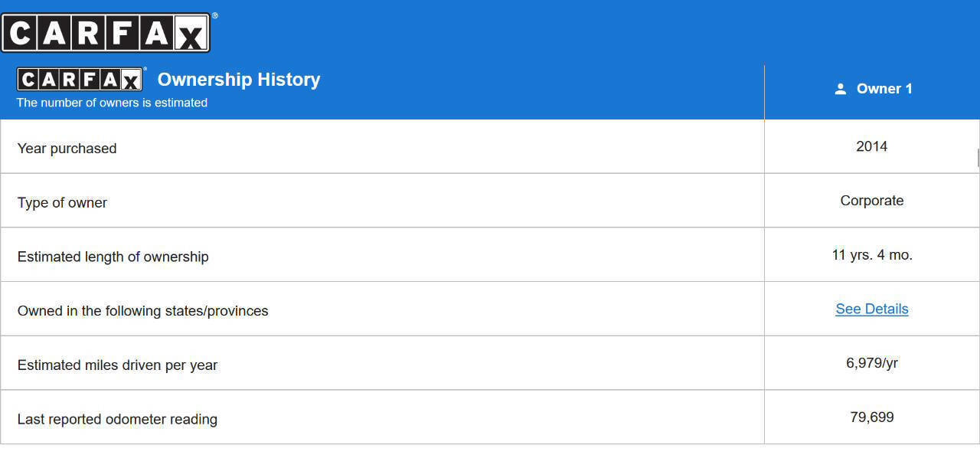Click the 2014 year purchased value
This screenshot has width=980, height=468.
[x=871, y=146]
